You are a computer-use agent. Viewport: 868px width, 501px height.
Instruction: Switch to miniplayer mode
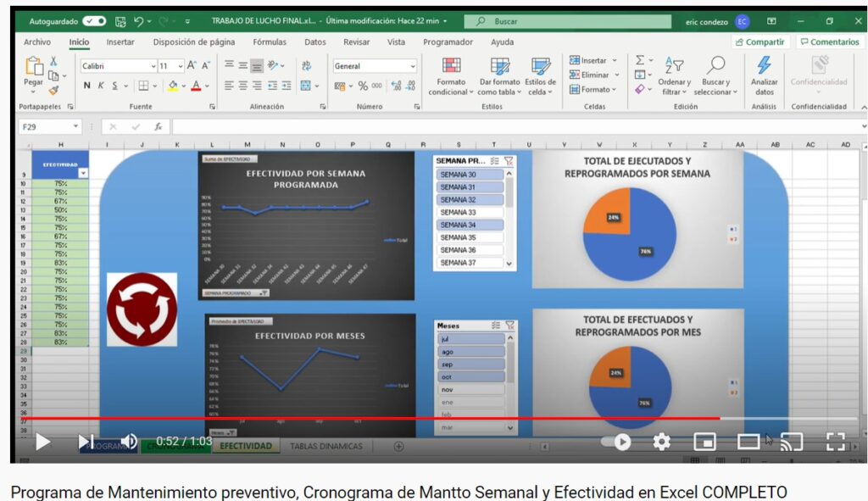[x=704, y=442]
